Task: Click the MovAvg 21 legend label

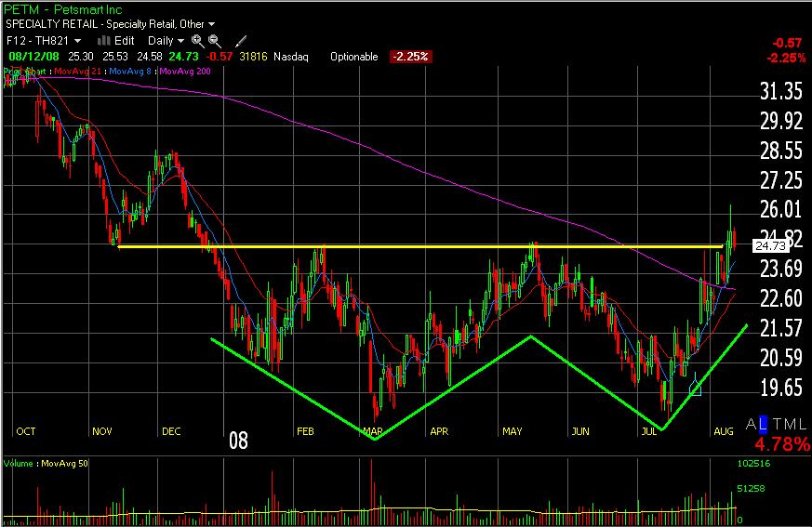Action: (77, 71)
